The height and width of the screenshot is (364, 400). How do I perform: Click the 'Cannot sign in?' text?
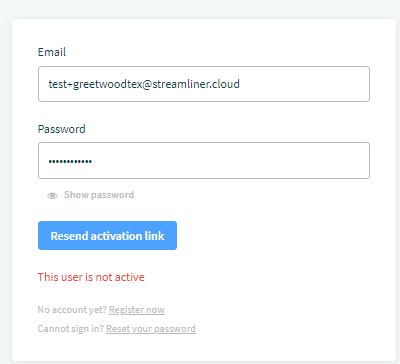point(71,329)
